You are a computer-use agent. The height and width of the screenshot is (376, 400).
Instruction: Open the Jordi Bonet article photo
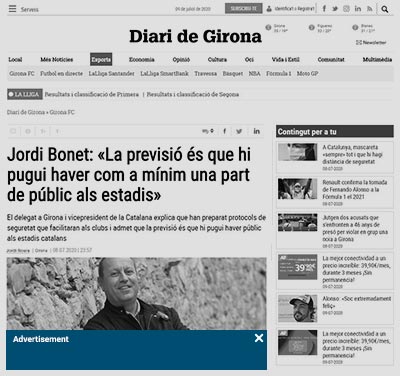pos(136,294)
